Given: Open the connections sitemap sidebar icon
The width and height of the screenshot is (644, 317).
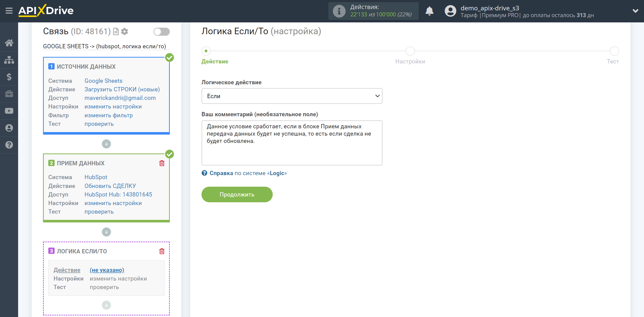Looking at the screenshot, I should [x=9, y=60].
